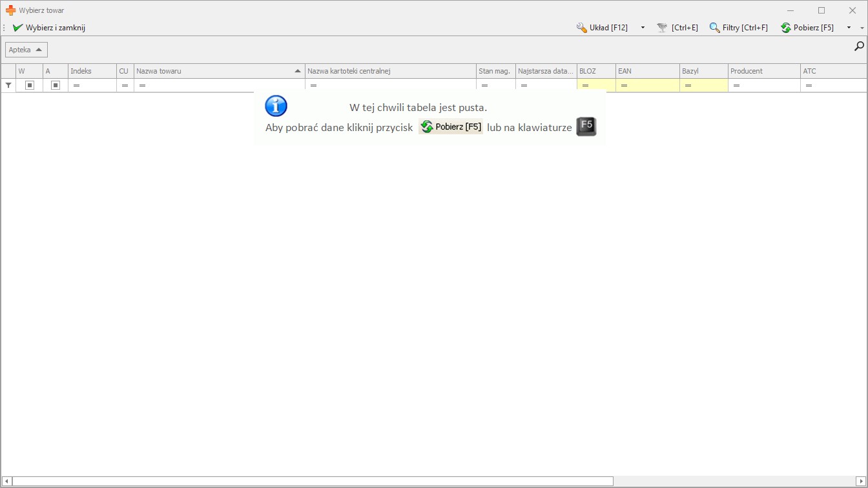Image resolution: width=868 pixels, height=488 pixels.
Task: Toggle the W column filter checkbox
Action: [30, 85]
